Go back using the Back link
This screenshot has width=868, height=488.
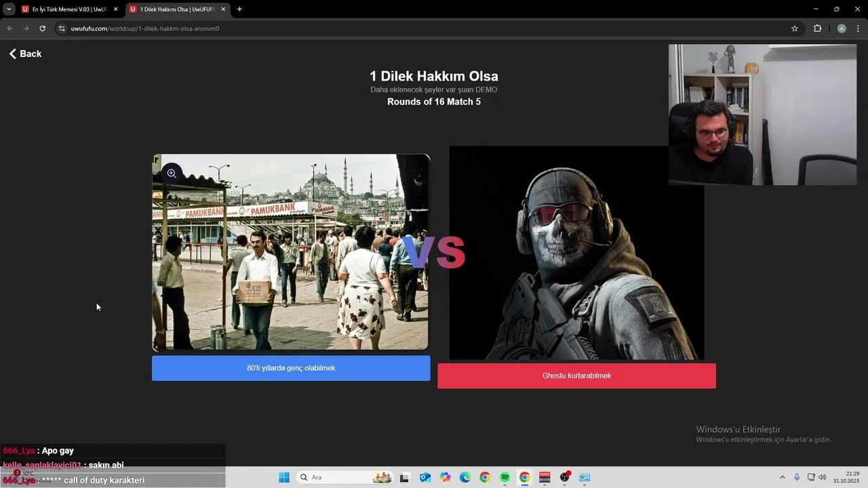[25, 54]
